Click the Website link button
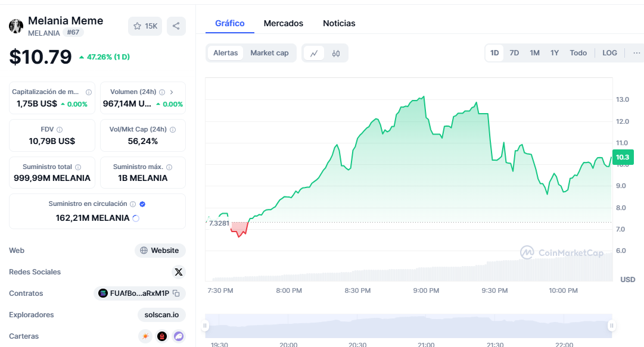The height and width of the screenshot is (347, 644). click(x=160, y=251)
